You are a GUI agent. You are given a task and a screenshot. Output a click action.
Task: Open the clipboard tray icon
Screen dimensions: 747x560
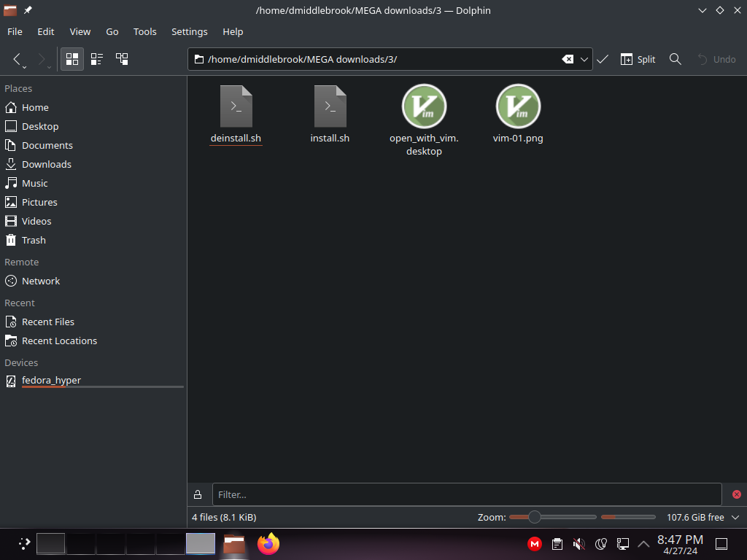click(557, 544)
